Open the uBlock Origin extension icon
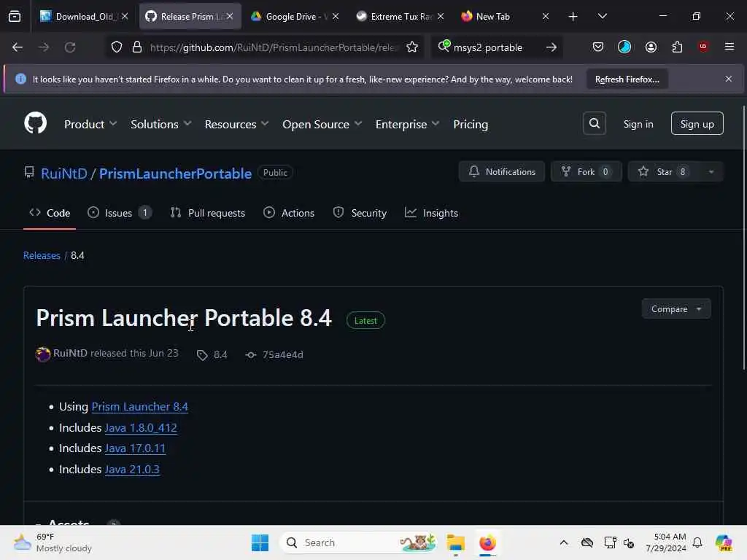The height and width of the screenshot is (560, 747). pos(703,47)
